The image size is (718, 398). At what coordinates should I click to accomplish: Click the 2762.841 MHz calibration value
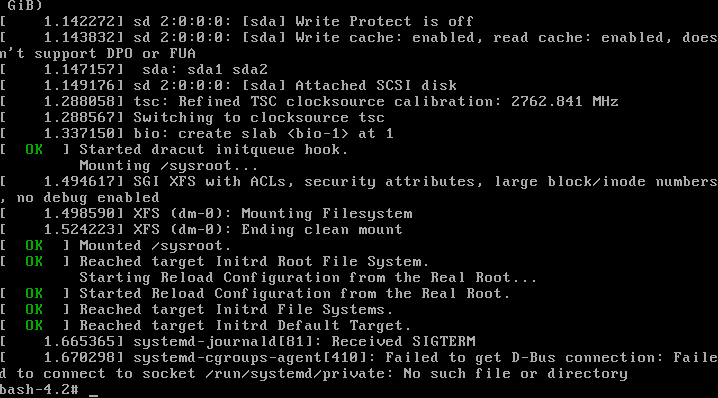pyautogui.click(x=565, y=101)
